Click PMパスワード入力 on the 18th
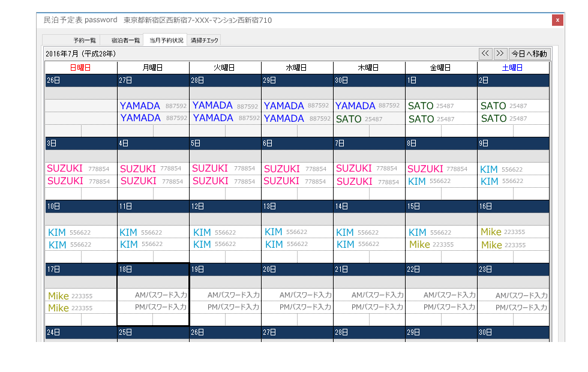Screen dimensions: 588x372 tap(160, 307)
